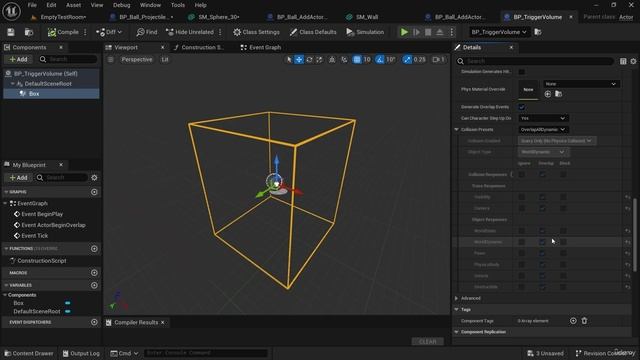The width and height of the screenshot is (640, 360).
Task: Open Lit view mode menu
Action: tap(164, 60)
